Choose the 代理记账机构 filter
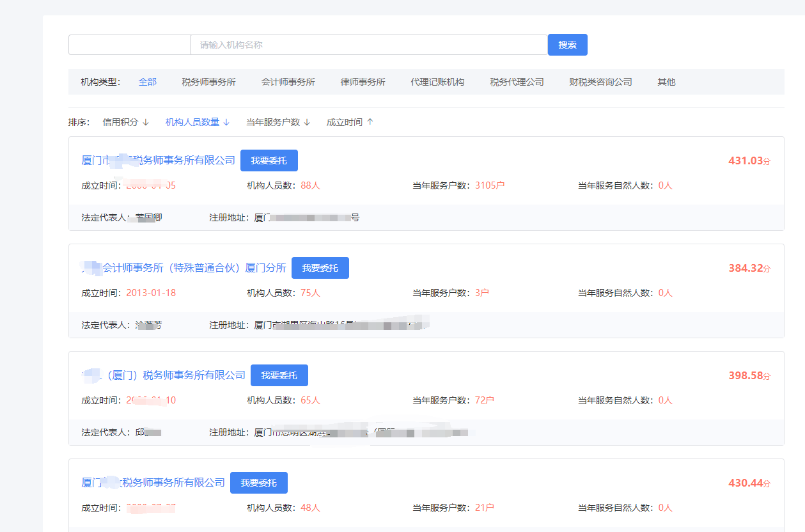 (x=437, y=82)
